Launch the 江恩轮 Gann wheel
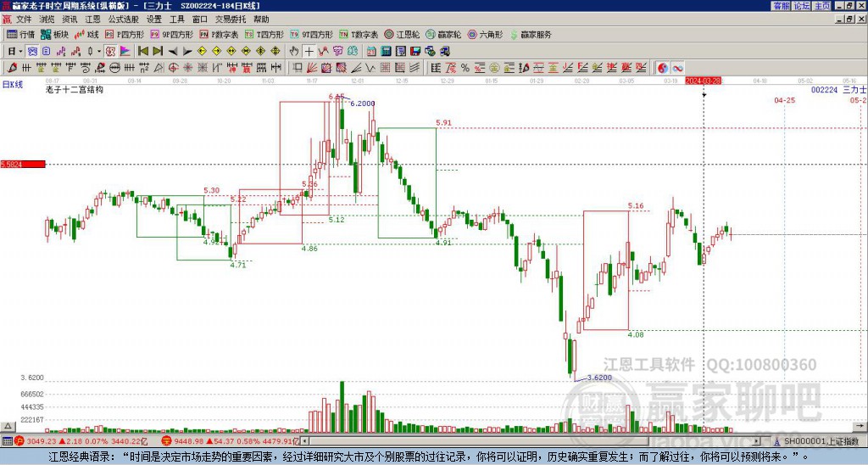 [x=402, y=34]
